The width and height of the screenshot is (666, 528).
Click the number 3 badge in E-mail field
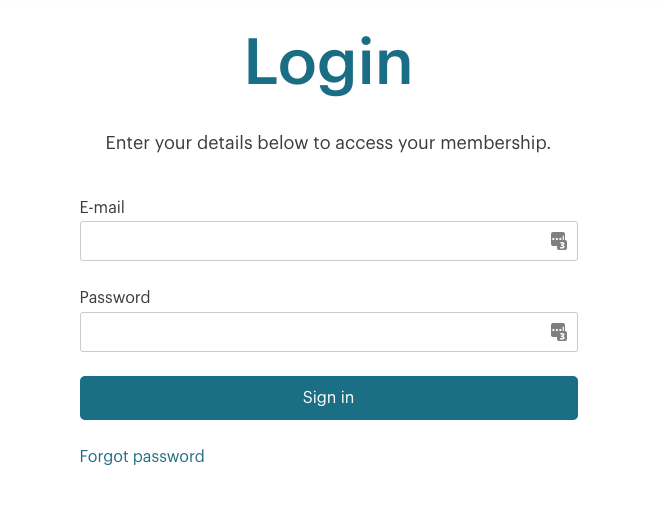tap(562, 245)
